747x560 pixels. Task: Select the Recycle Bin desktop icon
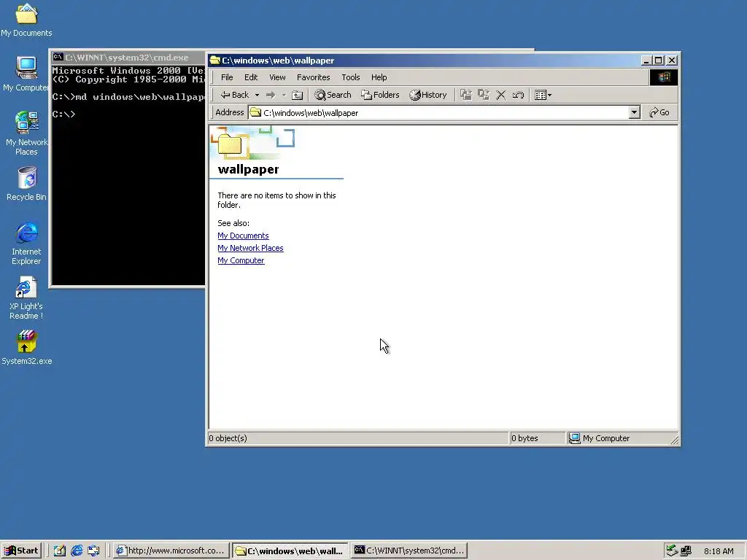(26, 183)
